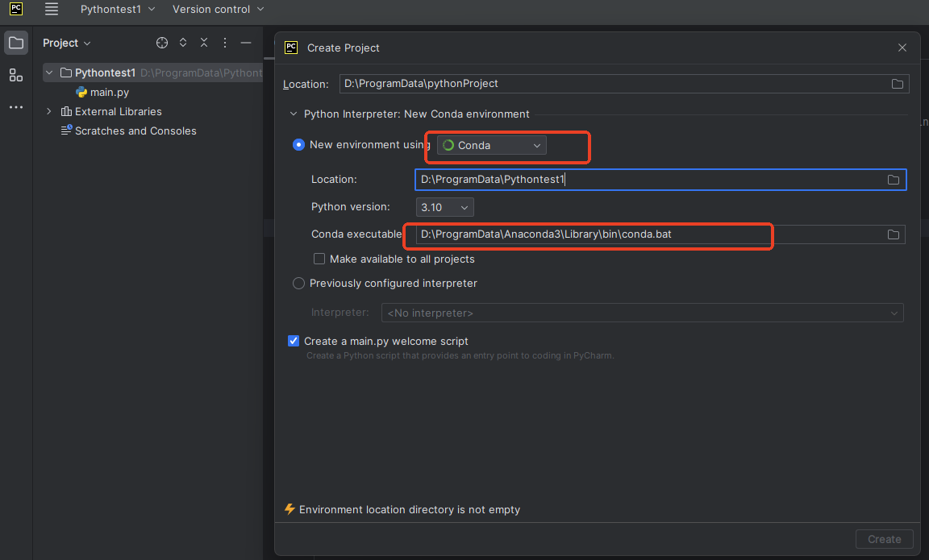The width and height of the screenshot is (929, 560).
Task: Click the Structure icon in left sidebar
Action: point(15,75)
